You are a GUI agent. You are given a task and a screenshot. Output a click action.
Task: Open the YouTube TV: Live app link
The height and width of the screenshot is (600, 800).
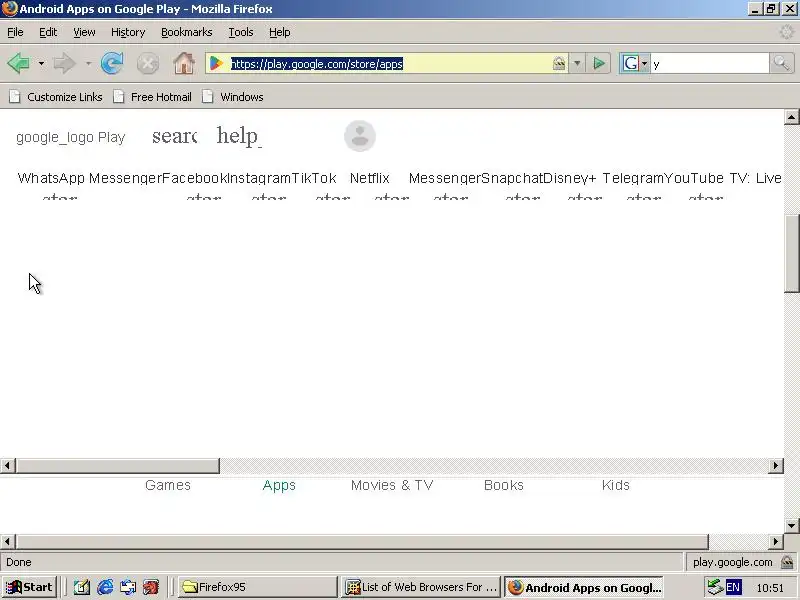click(723, 178)
